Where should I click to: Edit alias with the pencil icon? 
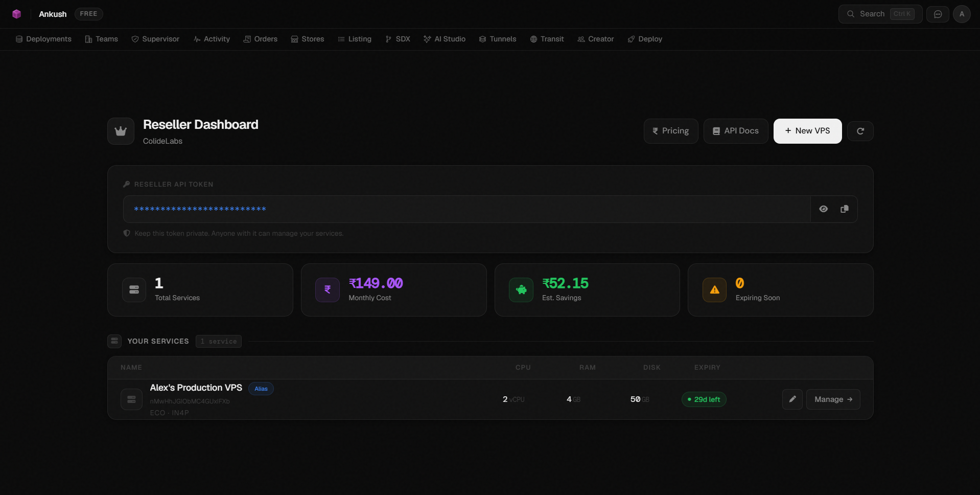[792, 399]
